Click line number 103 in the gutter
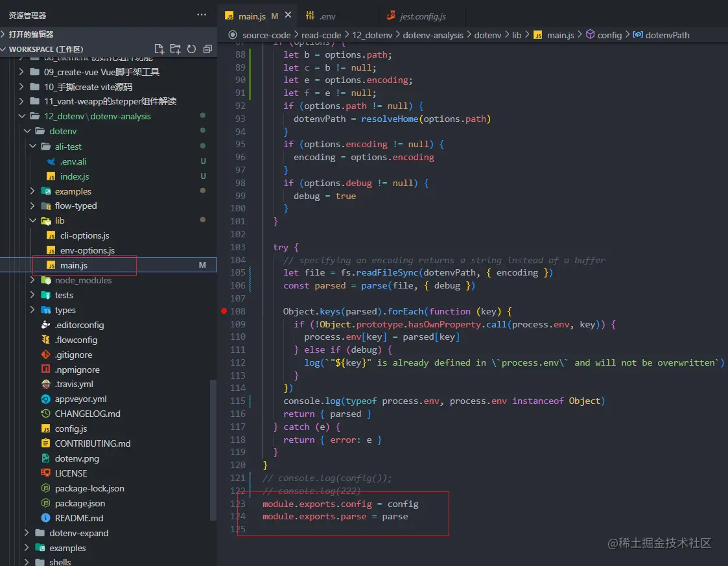The height and width of the screenshot is (566, 728). click(238, 247)
